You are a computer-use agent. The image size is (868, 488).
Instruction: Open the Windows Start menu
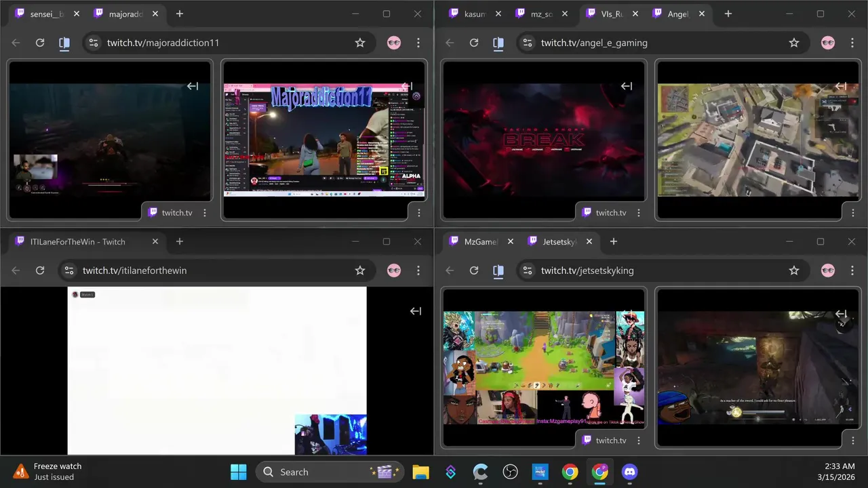239,472
